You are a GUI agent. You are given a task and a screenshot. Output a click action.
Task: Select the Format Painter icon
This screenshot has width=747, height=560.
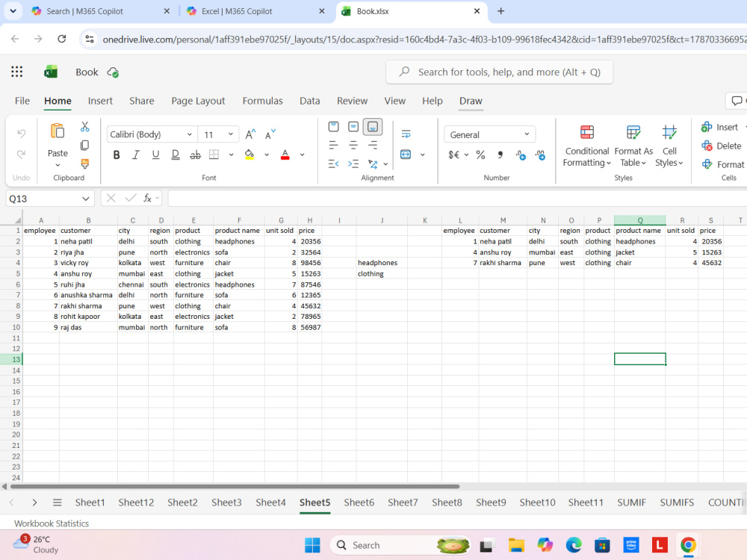coord(85,164)
